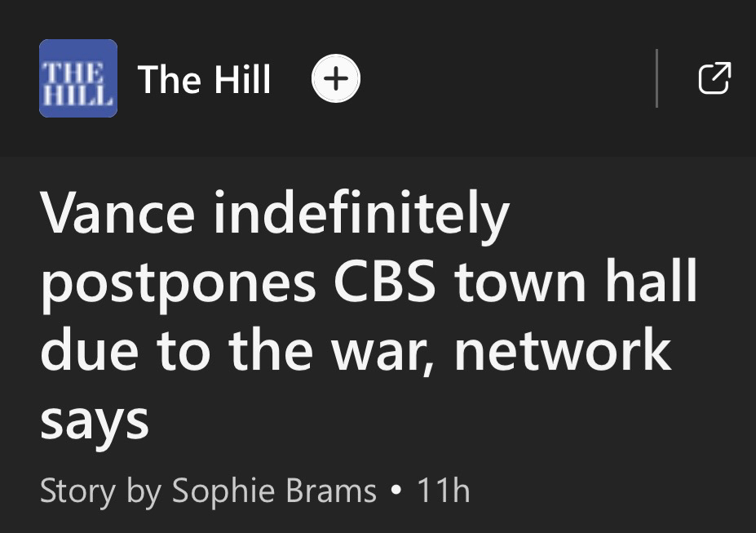The image size is (756, 533).
Task: Follow The Hill with the plus button
Action: pos(336,79)
